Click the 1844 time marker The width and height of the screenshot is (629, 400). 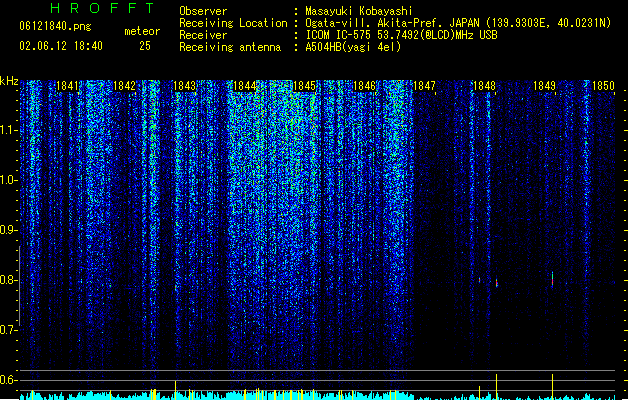(x=244, y=86)
